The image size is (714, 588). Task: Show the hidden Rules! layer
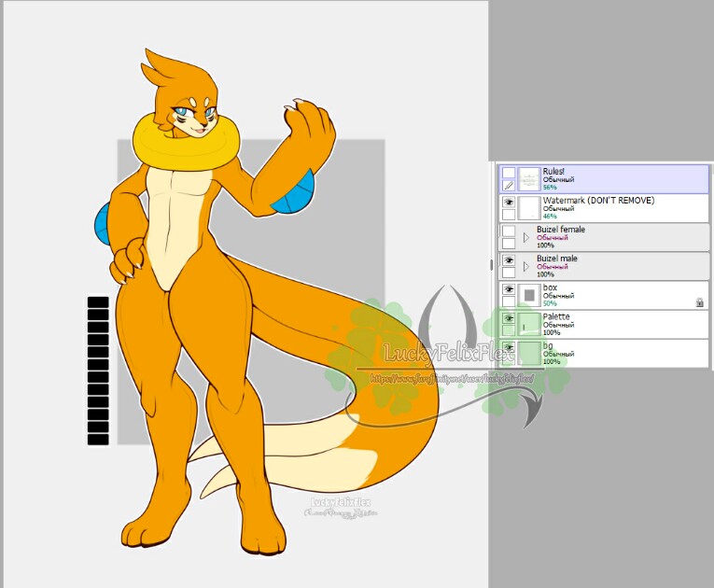(509, 173)
